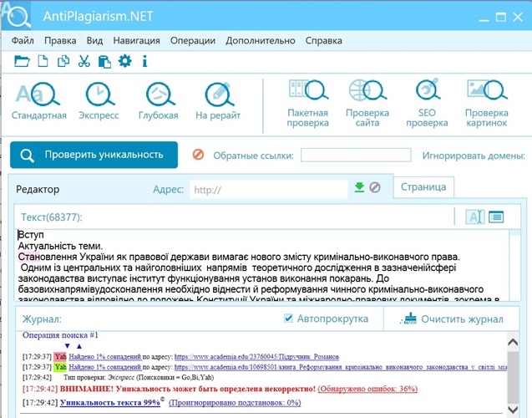Click journal scrollbar up arrow
Screen dimensions: 532x418
(513, 342)
